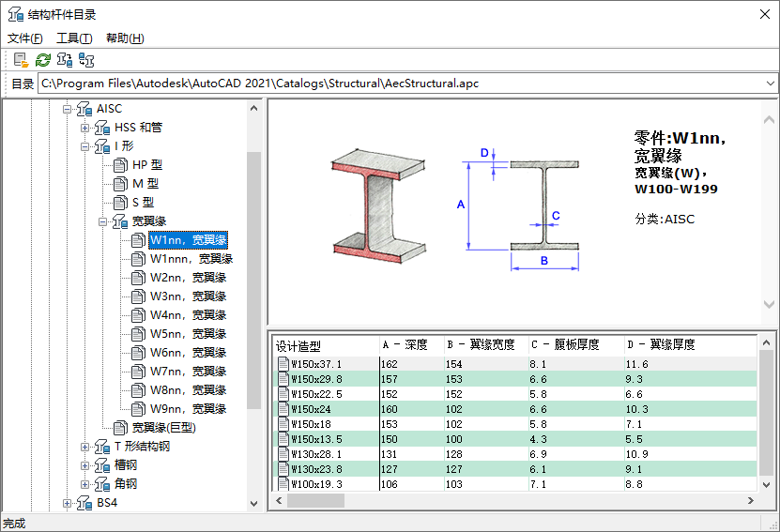780x532 pixels.
Task: Open the 工具(T) menu
Action: (74, 38)
